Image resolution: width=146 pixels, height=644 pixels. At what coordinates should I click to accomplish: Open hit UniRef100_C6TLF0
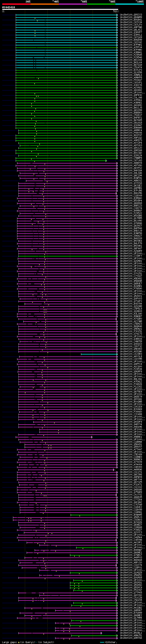click(131, 25)
